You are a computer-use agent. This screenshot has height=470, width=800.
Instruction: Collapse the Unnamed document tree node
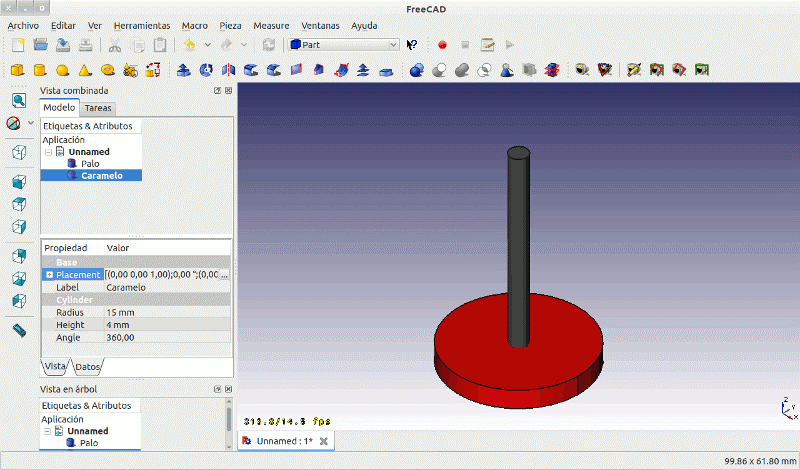click(x=47, y=152)
